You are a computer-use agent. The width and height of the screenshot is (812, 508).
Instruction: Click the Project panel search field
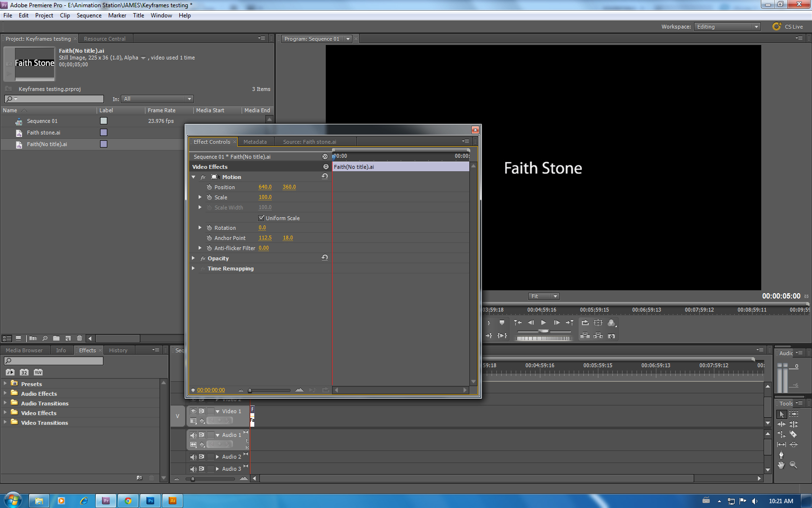point(54,99)
